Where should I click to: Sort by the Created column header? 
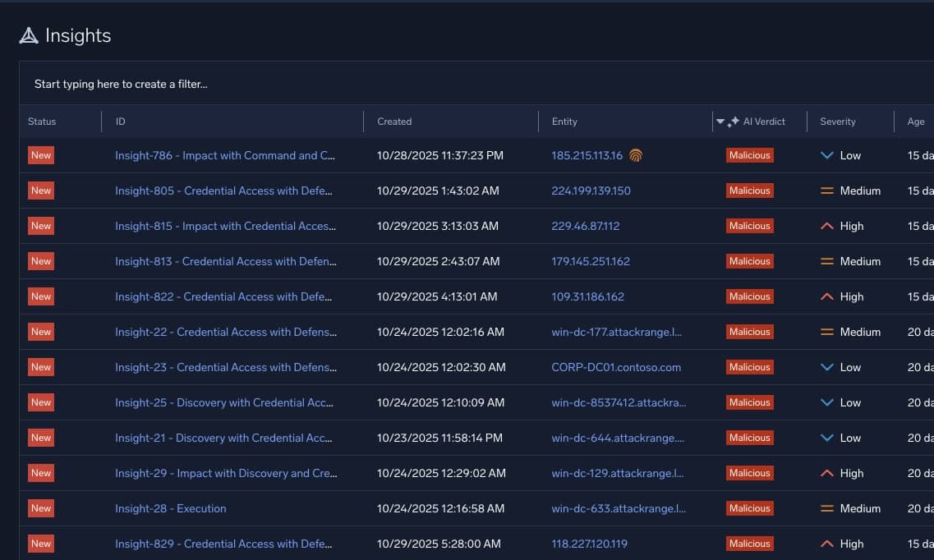tap(394, 121)
